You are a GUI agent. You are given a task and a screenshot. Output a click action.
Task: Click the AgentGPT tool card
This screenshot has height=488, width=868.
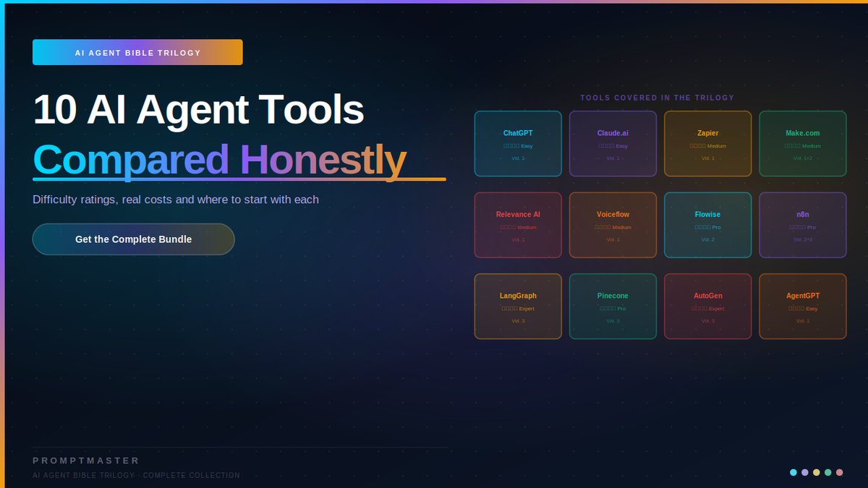point(803,307)
